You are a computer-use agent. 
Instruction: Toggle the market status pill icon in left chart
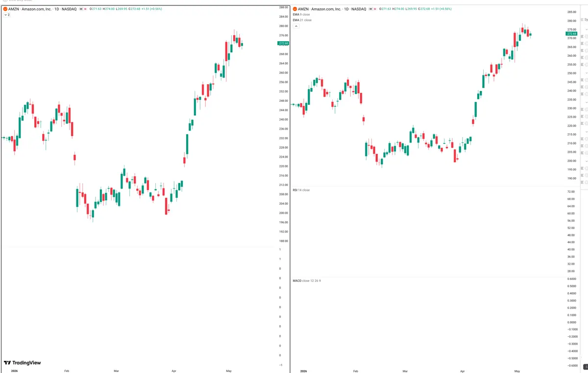(81, 9)
